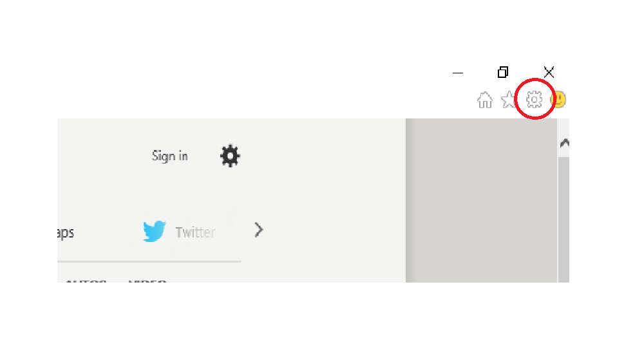Go to the Home page icon

tap(485, 100)
